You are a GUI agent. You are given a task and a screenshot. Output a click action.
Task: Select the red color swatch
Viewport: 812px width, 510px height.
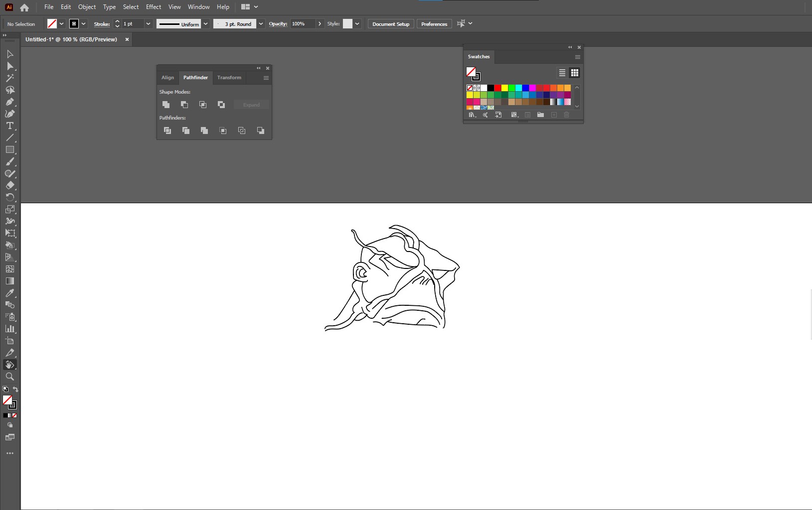(497, 88)
